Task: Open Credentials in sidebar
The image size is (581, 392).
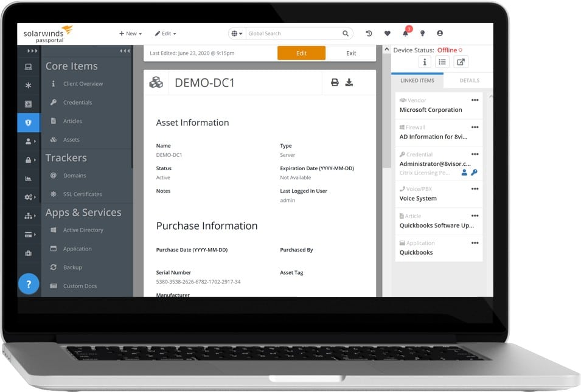Action: (x=77, y=102)
